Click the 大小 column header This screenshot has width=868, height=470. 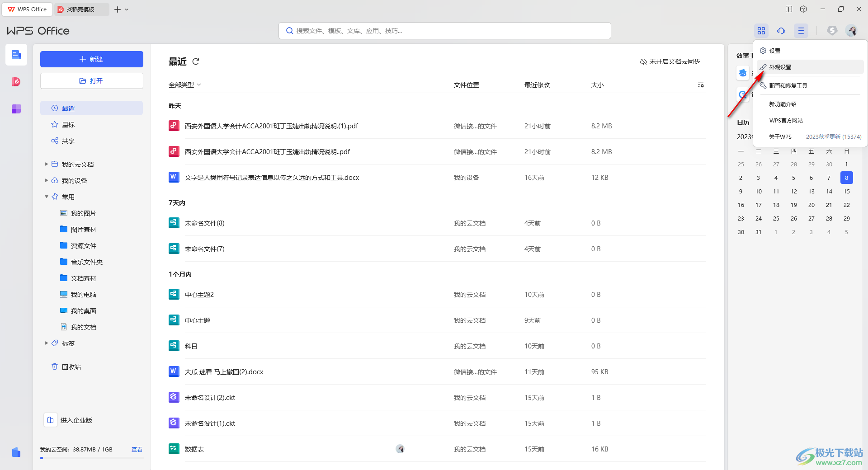pyautogui.click(x=597, y=85)
